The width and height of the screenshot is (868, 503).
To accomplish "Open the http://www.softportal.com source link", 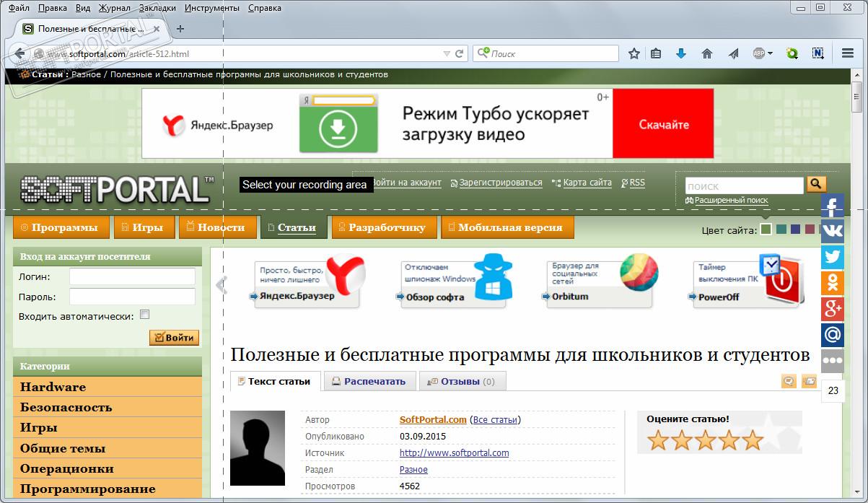I will (455, 452).
